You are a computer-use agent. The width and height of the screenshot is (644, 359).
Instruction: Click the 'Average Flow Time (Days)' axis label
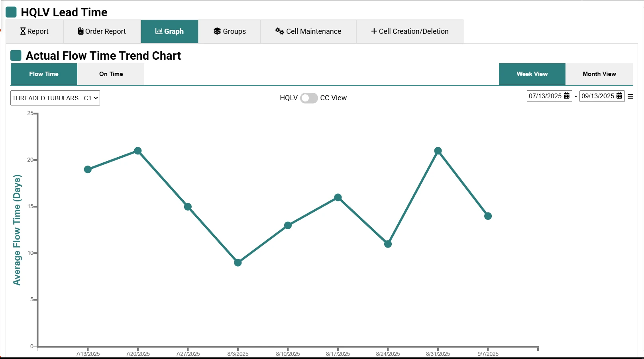pos(17,230)
